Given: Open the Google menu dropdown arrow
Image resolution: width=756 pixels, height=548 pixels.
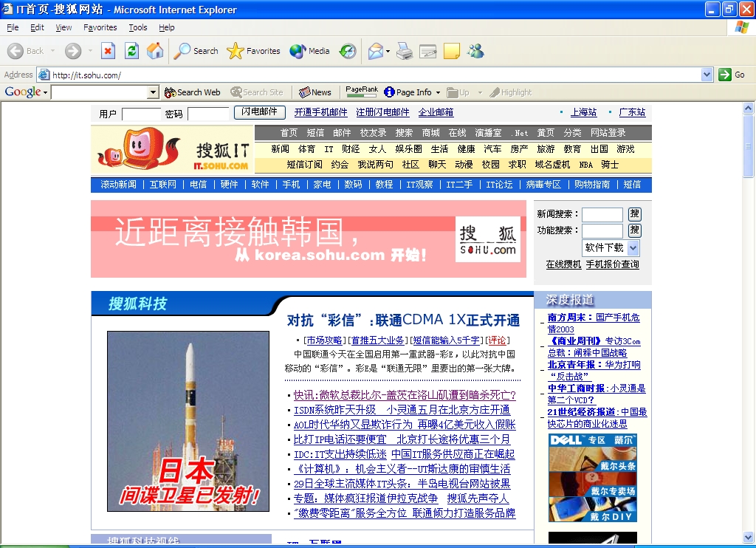Looking at the screenshot, I should pyautogui.click(x=45, y=92).
